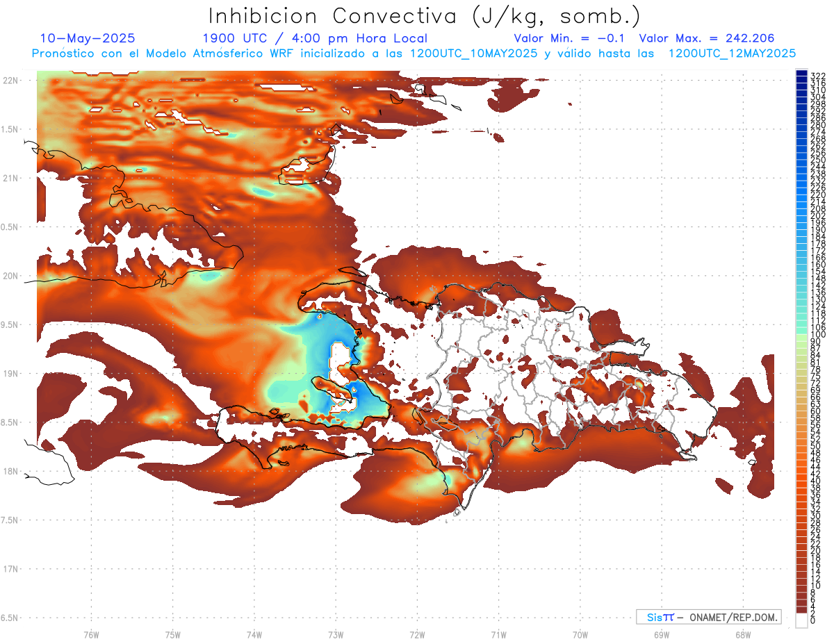Click the '20N' latitude label
The height and width of the screenshot is (644, 834).
(10, 276)
